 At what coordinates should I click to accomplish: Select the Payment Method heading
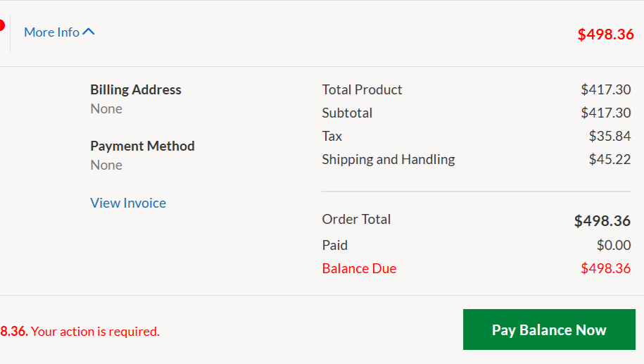(x=142, y=146)
